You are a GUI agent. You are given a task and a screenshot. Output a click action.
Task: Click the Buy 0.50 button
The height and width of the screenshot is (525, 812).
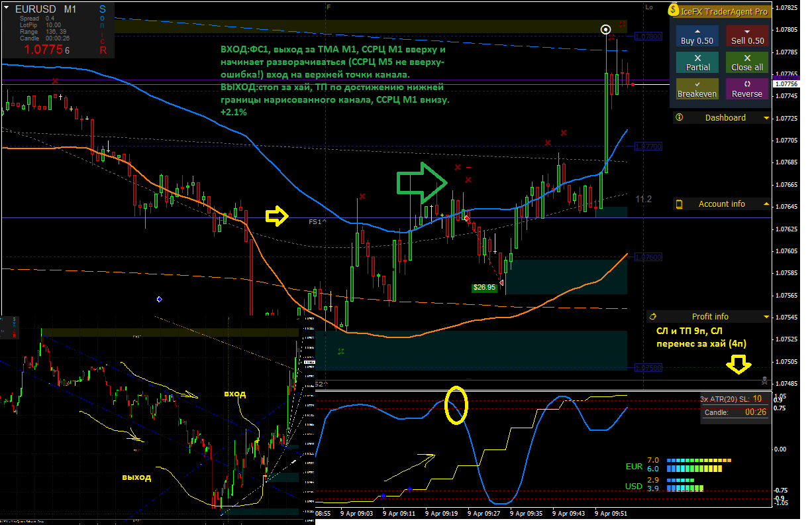697,36
